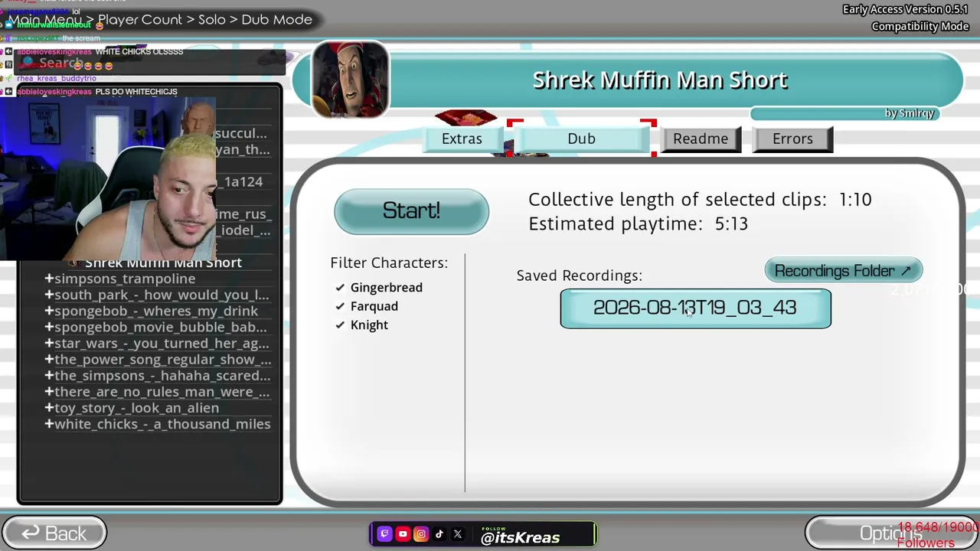The image size is (980, 551).
Task: Click the Twitch icon in follow banner
Action: click(x=384, y=534)
